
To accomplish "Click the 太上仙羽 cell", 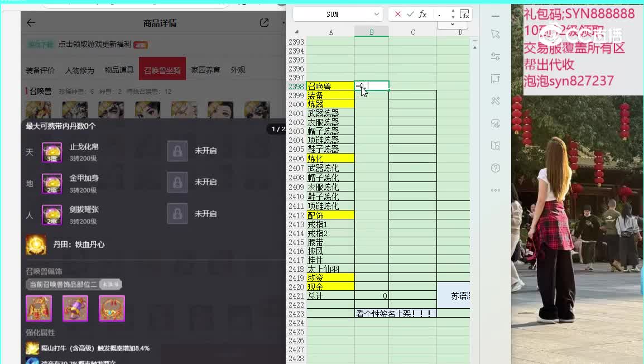I will (330, 269).
